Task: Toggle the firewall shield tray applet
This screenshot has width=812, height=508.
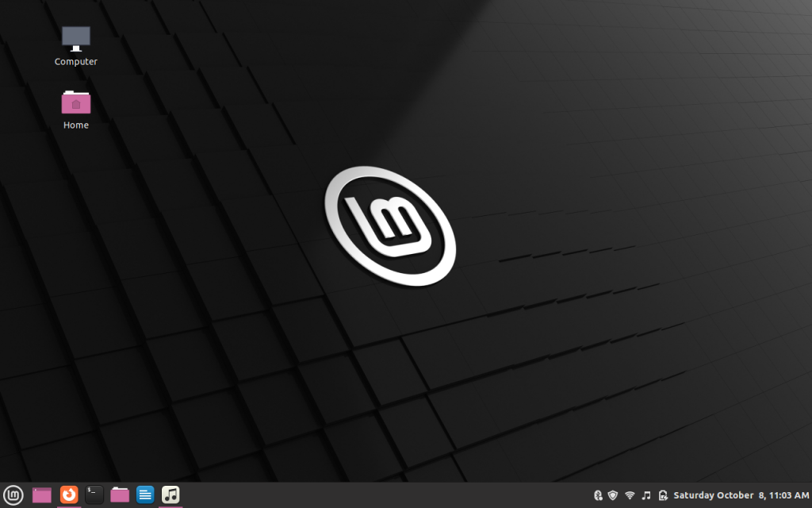Action: coord(612,495)
